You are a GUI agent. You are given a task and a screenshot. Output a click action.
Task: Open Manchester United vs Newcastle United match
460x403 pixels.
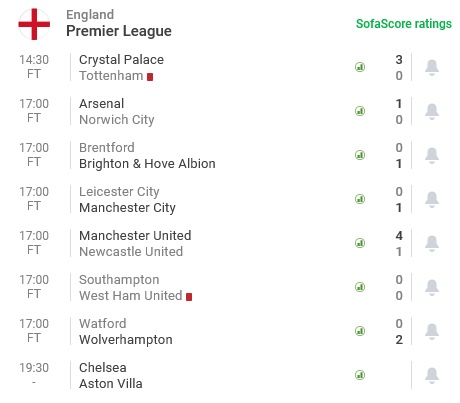click(230, 243)
